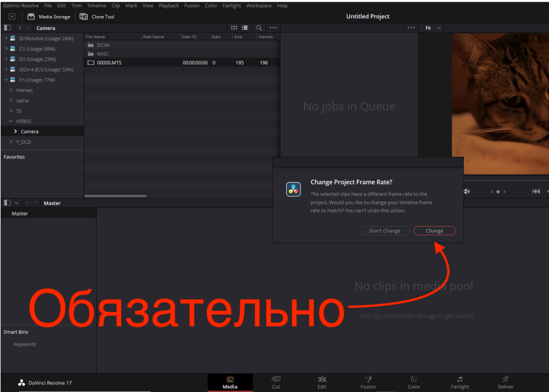Mute the viewer audio speaker icon
The width and height of the screenshot is (549, 392).
click(467, 192)
